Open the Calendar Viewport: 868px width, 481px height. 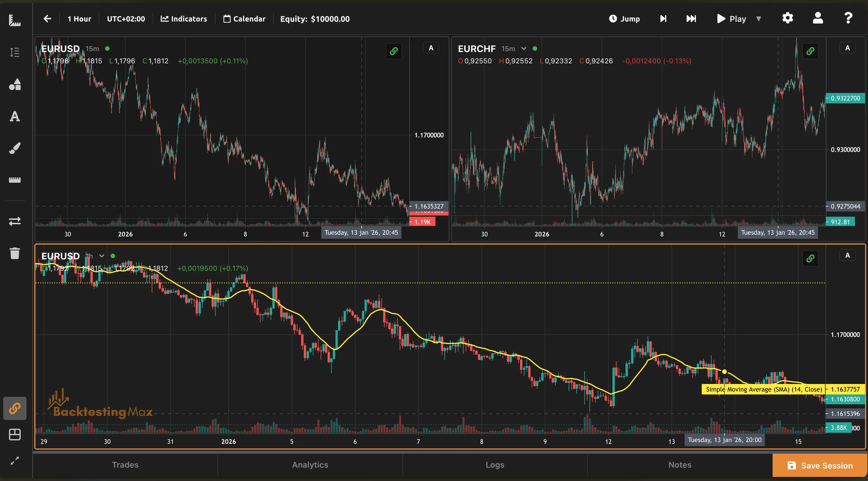244,19
